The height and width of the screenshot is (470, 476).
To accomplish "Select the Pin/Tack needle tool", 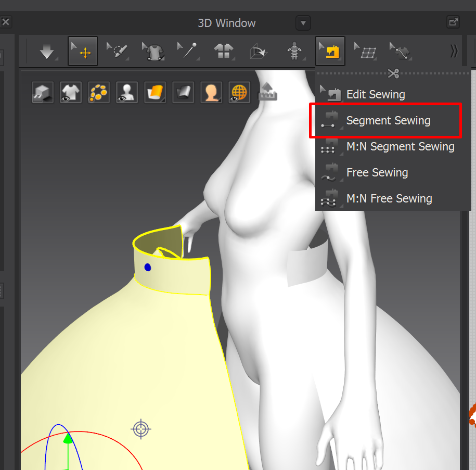I will pyautogui.click(x=188, y=50).
